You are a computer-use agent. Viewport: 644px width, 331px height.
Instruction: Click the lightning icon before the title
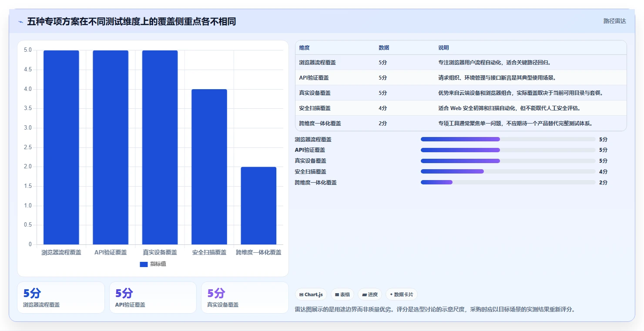coord(20,22)
